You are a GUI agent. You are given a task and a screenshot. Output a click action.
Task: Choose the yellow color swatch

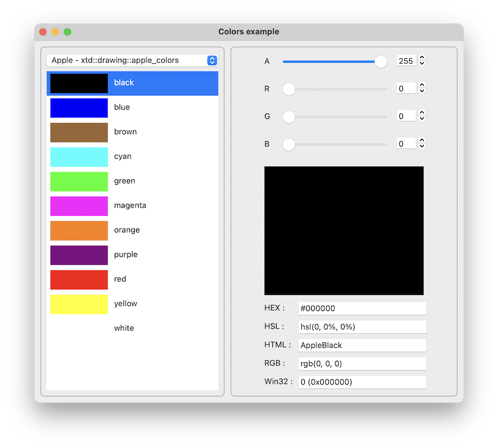[x=79, y=304]
